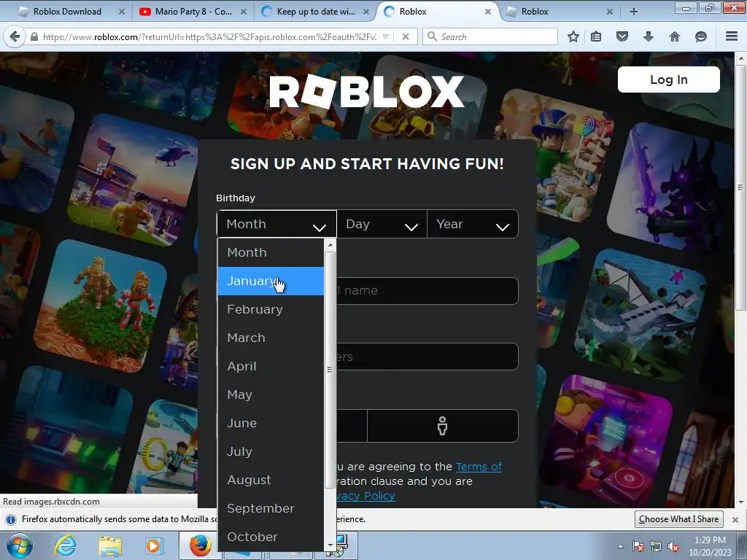
Task: Click the month list scrollbar thumb
Action: (x=330, y=370)
